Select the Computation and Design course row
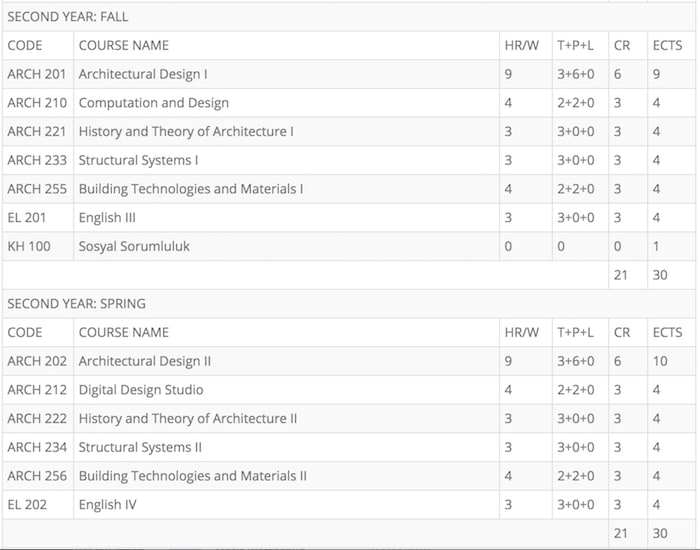The image size is (700, 550). pyautogui.click(x=349, y=103)
